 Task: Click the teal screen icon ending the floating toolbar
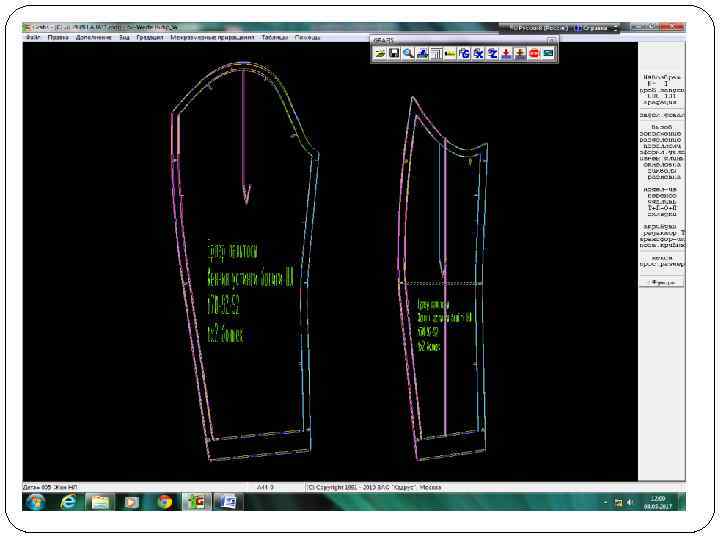[x=548, y=54]
